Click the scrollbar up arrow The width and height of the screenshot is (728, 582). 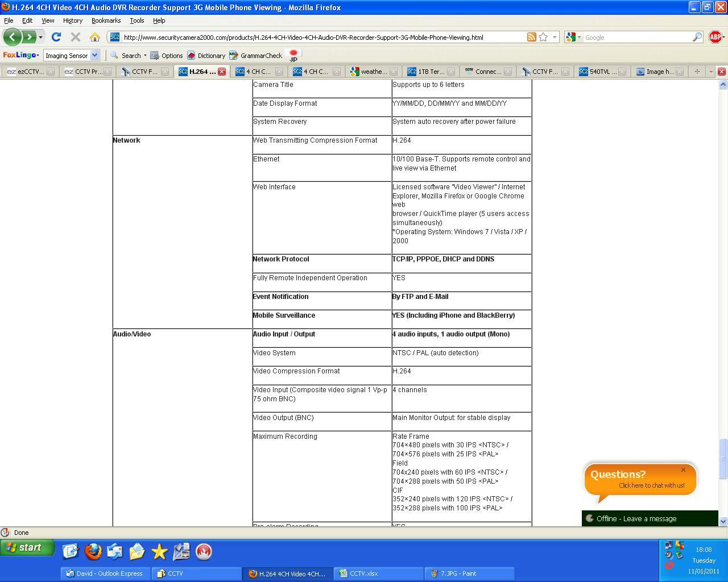coord(723,84)
